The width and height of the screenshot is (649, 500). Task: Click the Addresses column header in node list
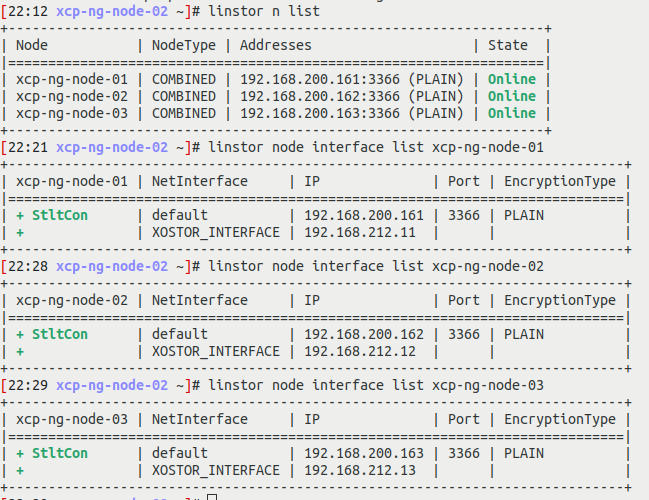point(275,45)
